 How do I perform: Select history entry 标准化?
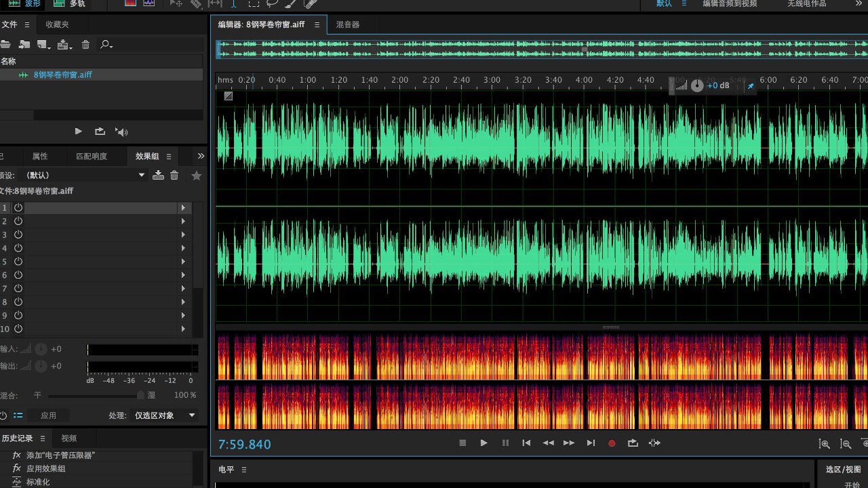click(38, 482)
